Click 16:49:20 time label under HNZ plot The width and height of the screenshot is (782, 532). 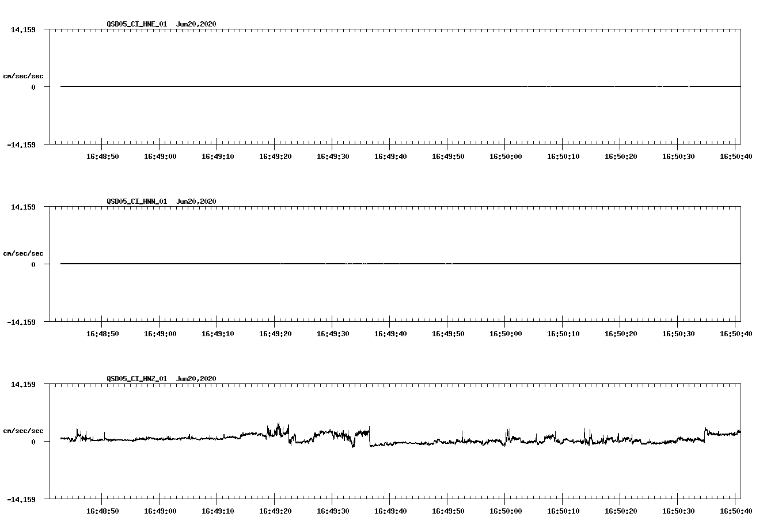click(275, 511)
